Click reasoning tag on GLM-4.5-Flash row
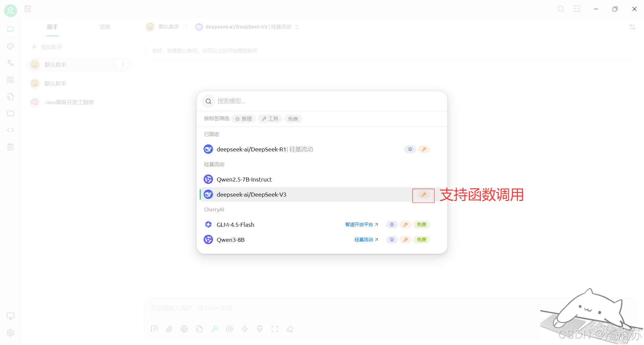 click(x=392, y=224)
